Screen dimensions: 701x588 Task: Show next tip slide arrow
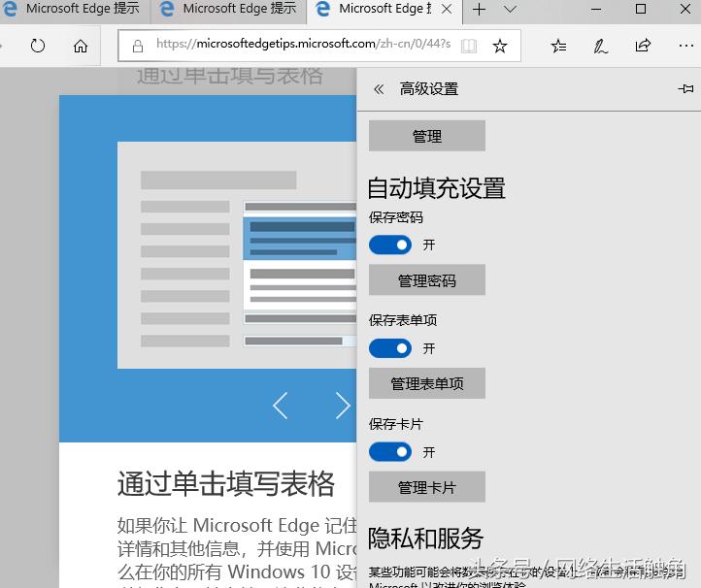(x=343, y=406)
